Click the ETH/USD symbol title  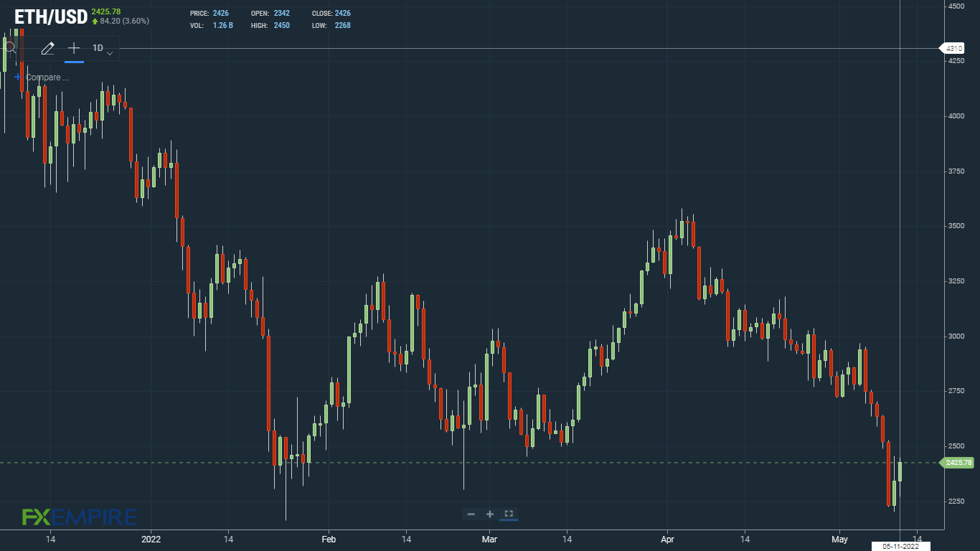tap(51, 16)
